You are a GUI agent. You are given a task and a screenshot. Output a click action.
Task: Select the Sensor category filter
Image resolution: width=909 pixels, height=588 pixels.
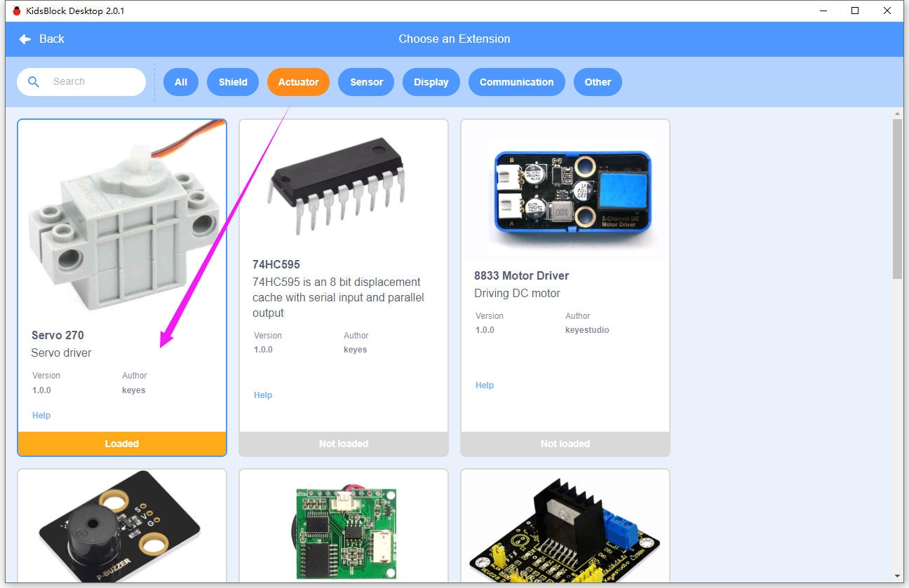367,82
